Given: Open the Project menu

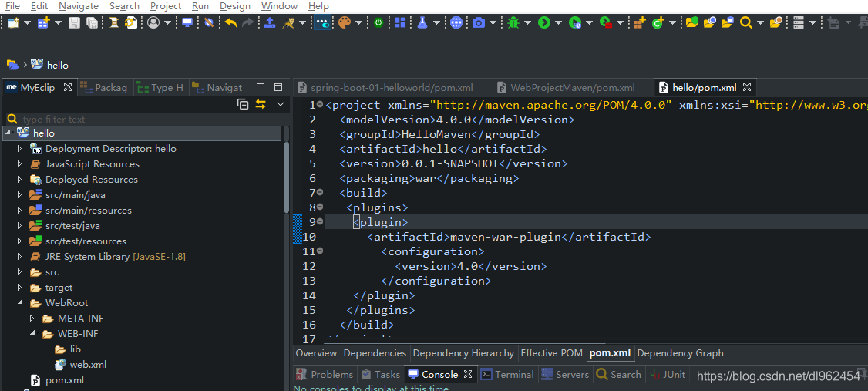Looking at the screenshot, I should 166,6.
